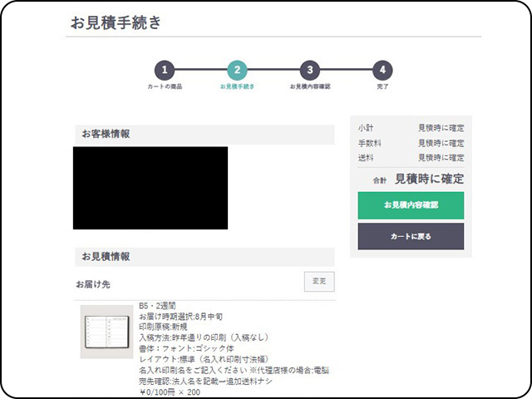The width and height of the screenshot is (532, 399).
Task: Click the お届け先 label
Action: (x=93, y=284)
